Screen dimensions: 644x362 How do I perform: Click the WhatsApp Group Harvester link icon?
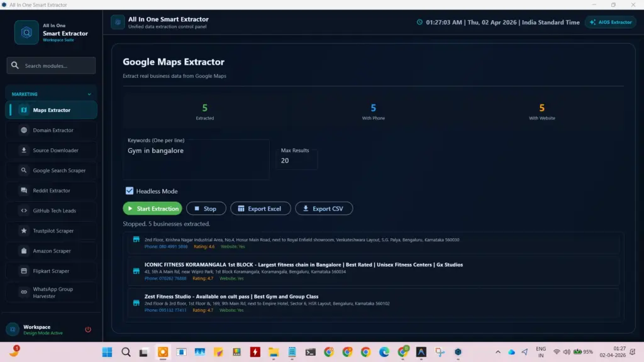point(24,292)
